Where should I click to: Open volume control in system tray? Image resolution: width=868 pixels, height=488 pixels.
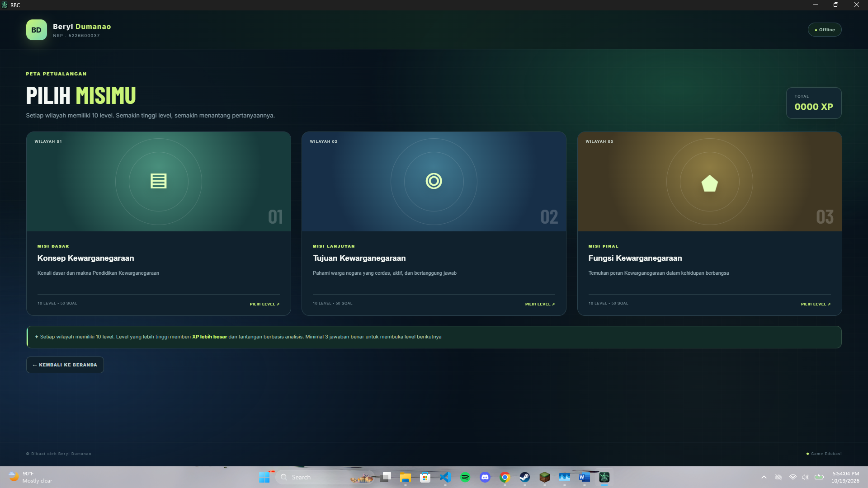tap(805, 477)
